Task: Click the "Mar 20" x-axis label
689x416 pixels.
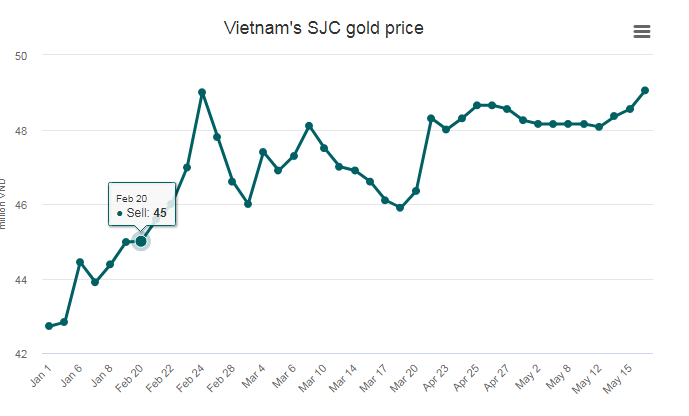Action: pyautogui.click(x=404, y=380)
